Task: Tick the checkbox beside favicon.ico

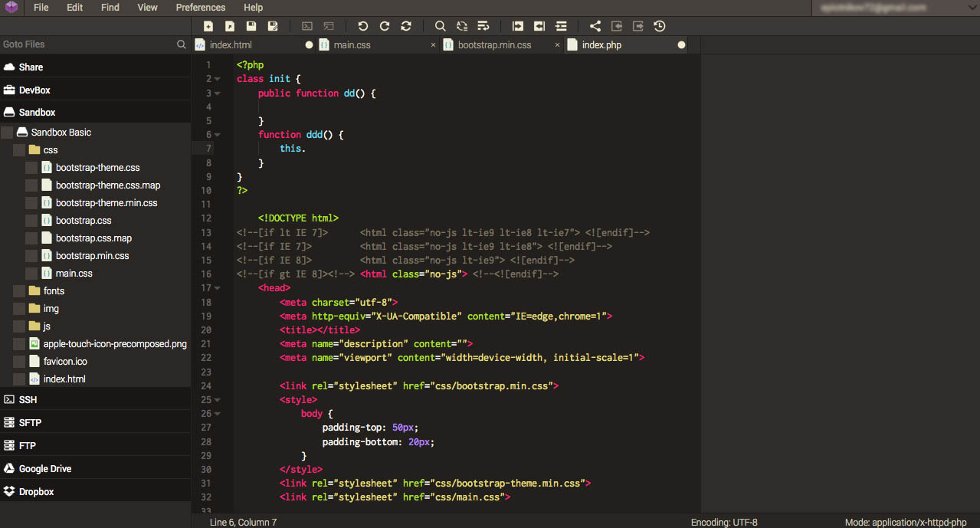Action: (x=19, y=362)
